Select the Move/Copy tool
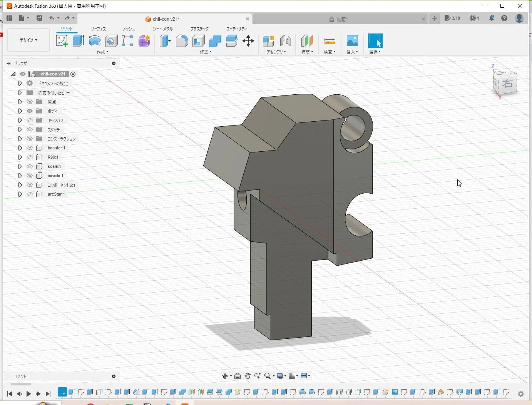 [248, 41]
